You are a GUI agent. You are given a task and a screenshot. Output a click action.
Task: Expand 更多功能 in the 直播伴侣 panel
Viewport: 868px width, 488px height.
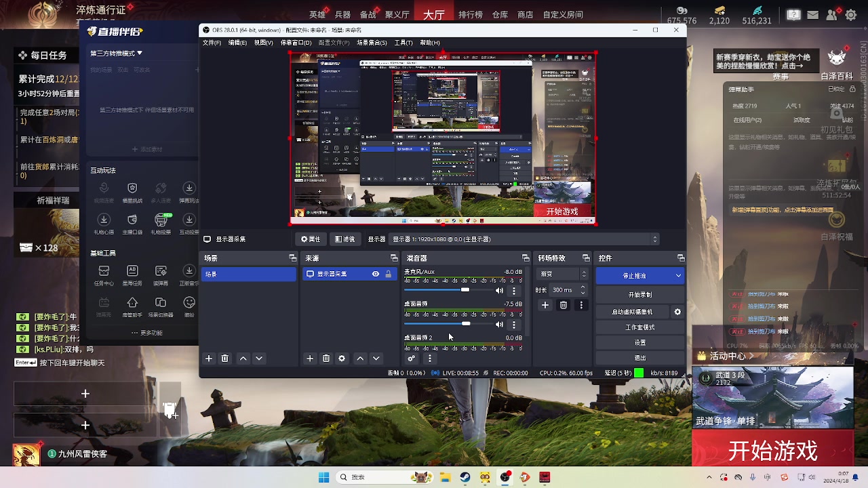click(146, 333)
